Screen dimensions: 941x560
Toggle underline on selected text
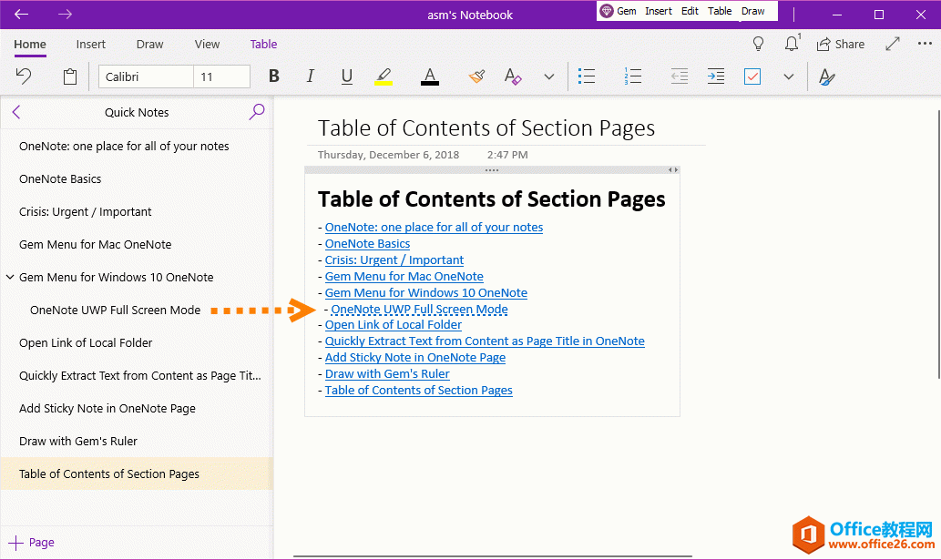(x=346, y=76)
